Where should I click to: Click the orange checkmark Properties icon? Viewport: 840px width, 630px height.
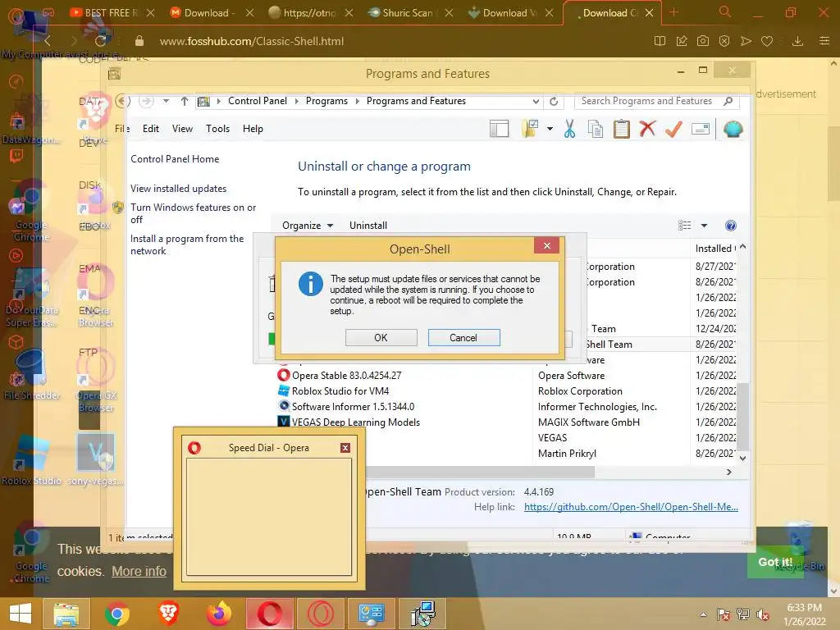674,129
